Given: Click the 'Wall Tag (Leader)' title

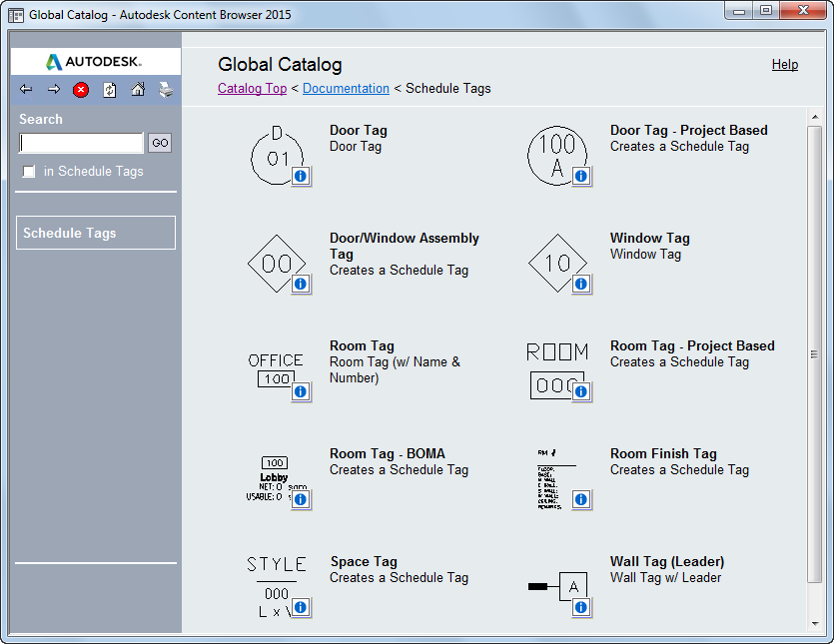Looking at the screenshot, I should [x=667, y=561].
